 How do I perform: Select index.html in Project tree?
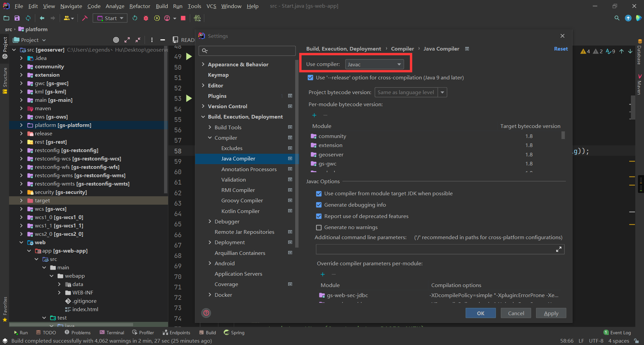pos(85,309)
